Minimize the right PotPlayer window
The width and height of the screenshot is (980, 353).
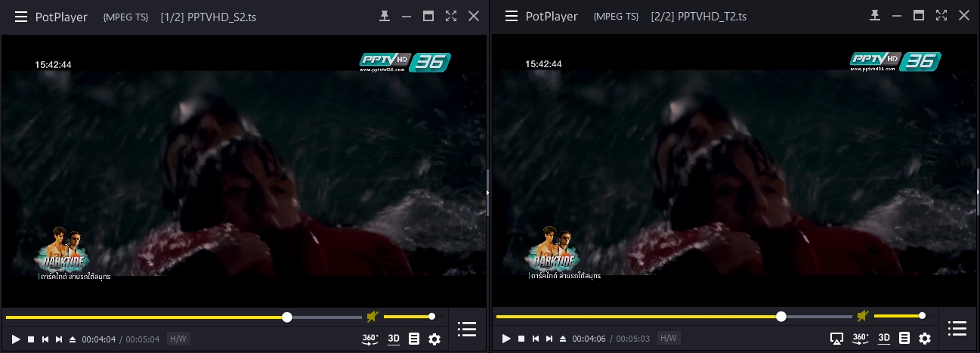[x=897, y=16]
